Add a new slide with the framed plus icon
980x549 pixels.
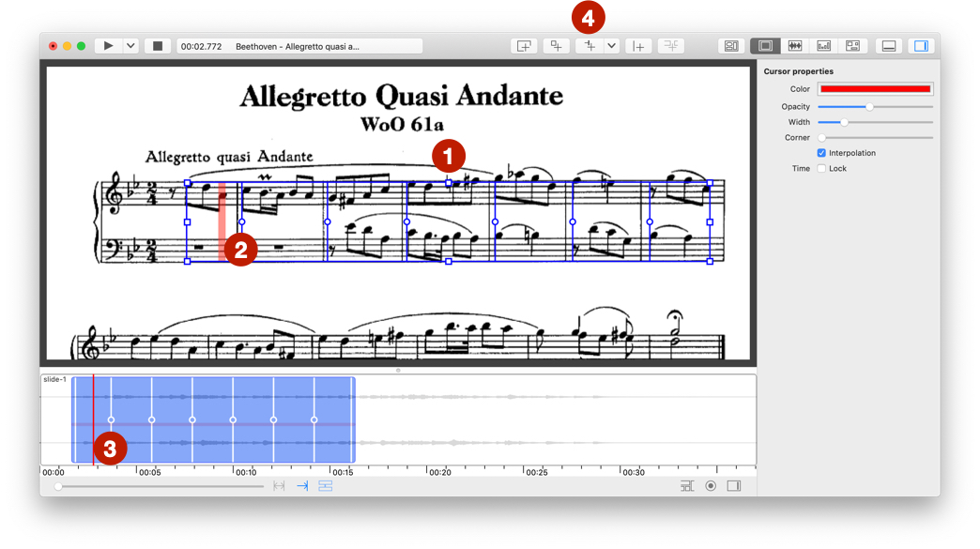point(524,46)
